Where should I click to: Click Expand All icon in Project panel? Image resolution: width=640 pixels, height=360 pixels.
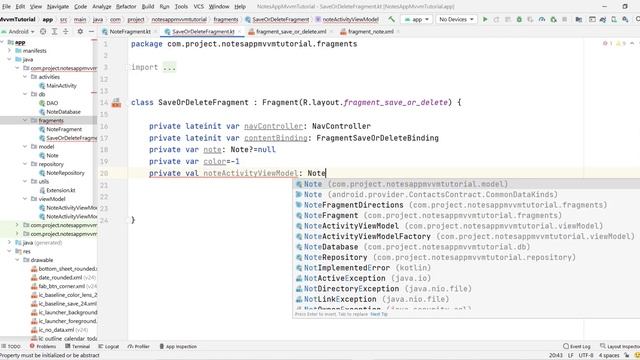coord(54,31)
